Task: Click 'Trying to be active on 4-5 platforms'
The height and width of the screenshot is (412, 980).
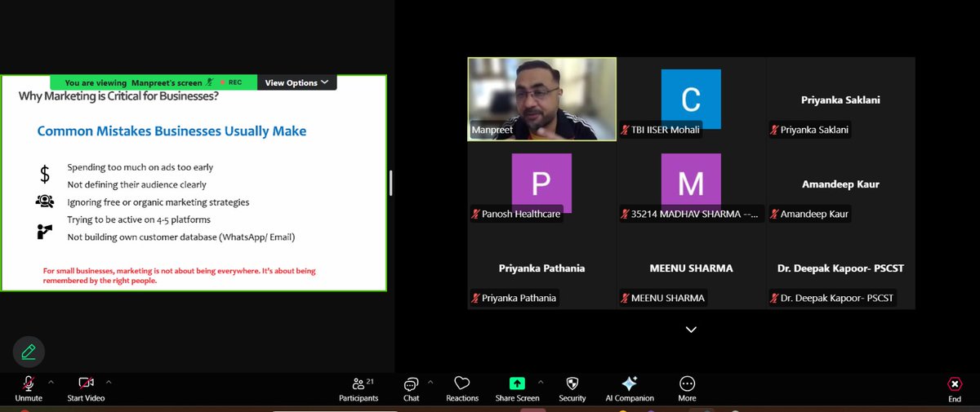Action: (140, 220)
